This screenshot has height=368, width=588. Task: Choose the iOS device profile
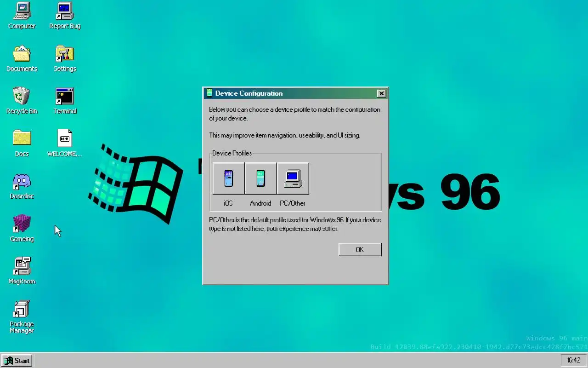[228, 178]
